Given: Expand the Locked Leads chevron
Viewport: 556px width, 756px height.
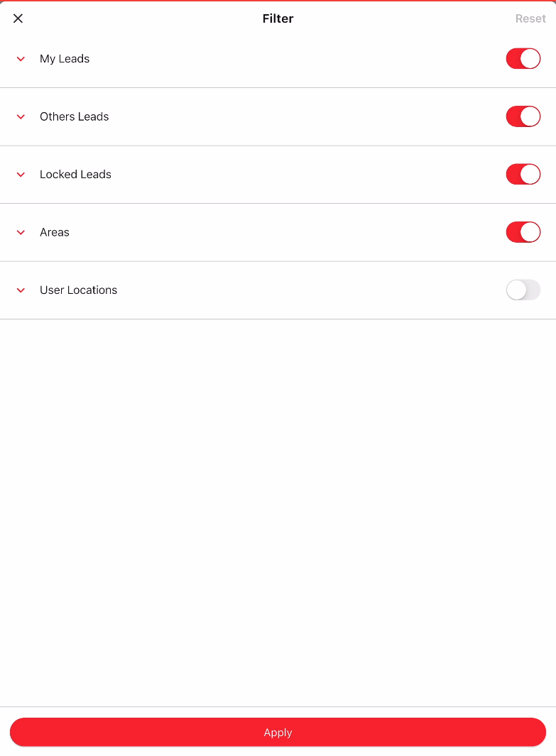Looking at the screenshot, I should click(x=21, y=175).
